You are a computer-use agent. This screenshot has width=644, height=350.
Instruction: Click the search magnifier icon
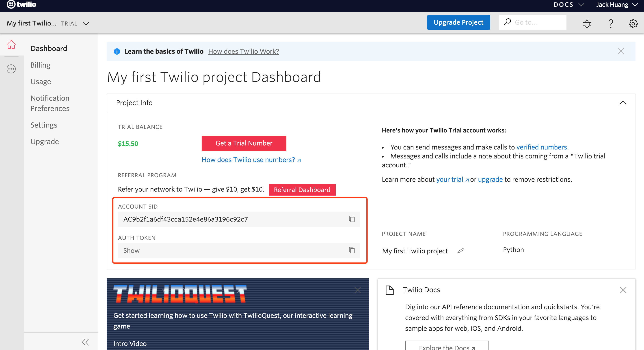(507, 22)
